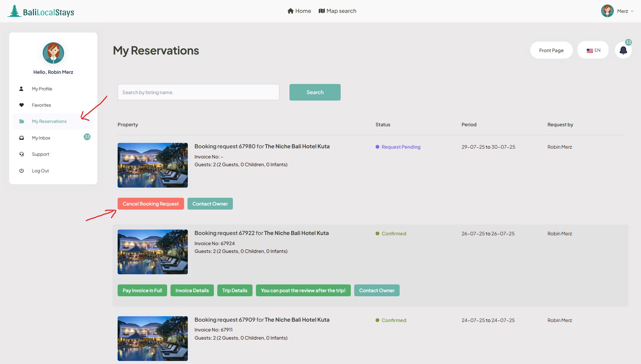Open the EN language selector
This screenshot has width=641, height=364.
pyautogui.click(x=593, y=50)
